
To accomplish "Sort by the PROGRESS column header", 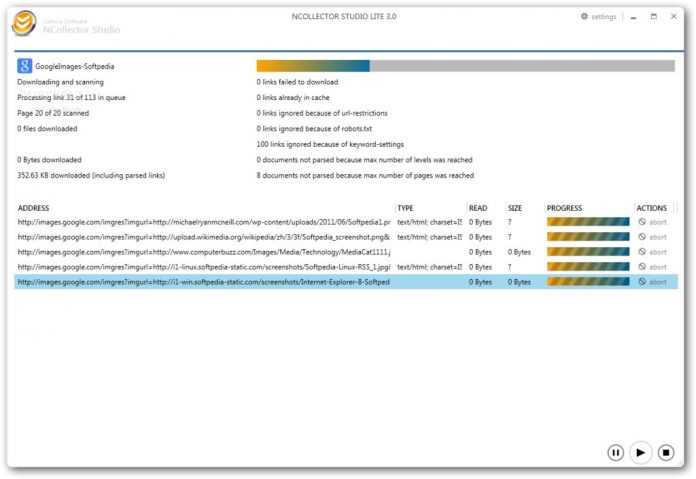I will 564,208.
